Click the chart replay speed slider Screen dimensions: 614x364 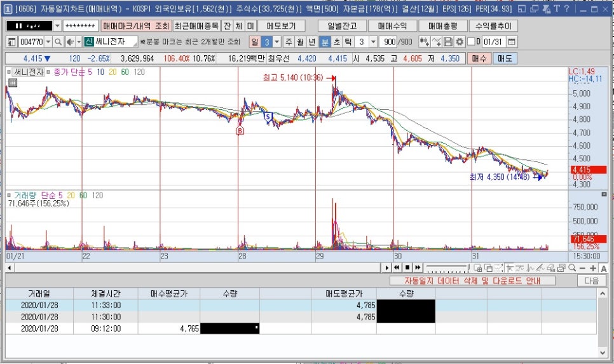(x=447, y=267)
